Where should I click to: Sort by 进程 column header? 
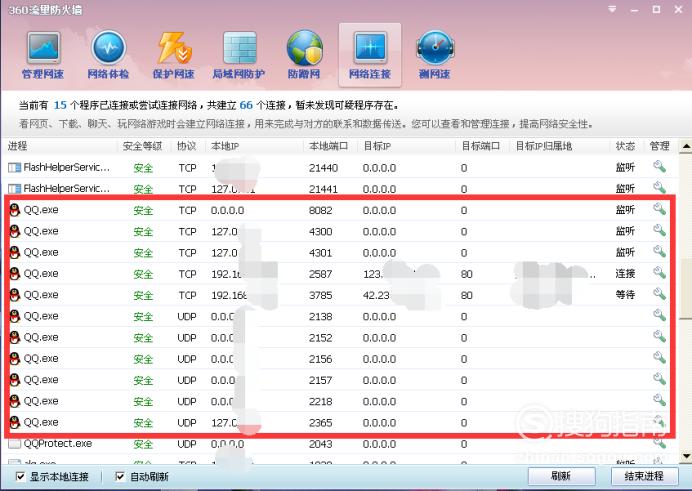point(18,146)
